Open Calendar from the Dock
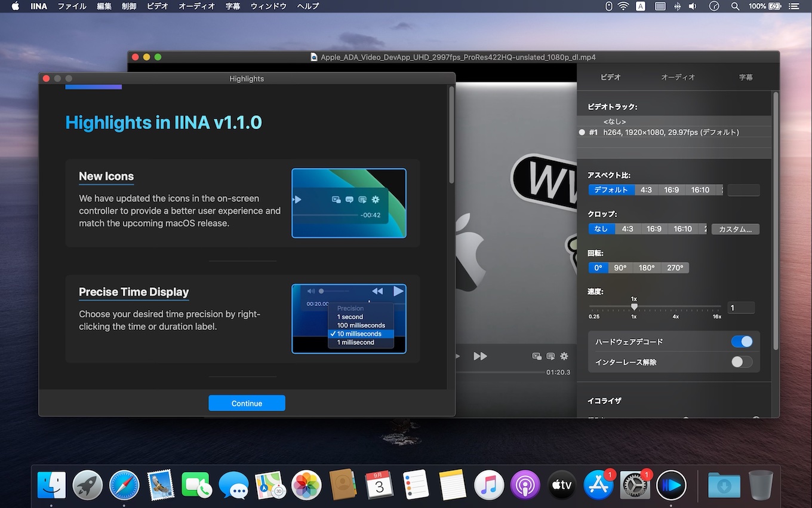 click(379, 485)
